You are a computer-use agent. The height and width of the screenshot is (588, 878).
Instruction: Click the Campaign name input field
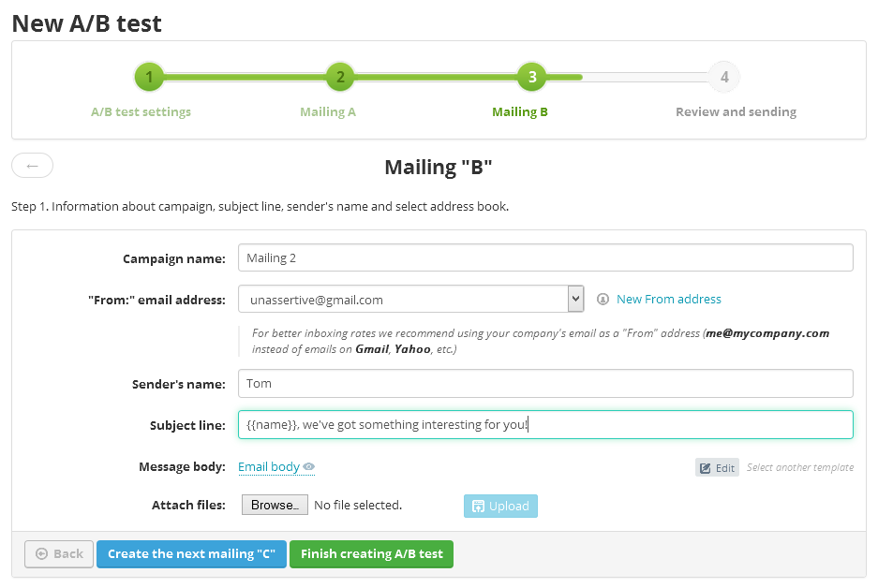(545, 257)
